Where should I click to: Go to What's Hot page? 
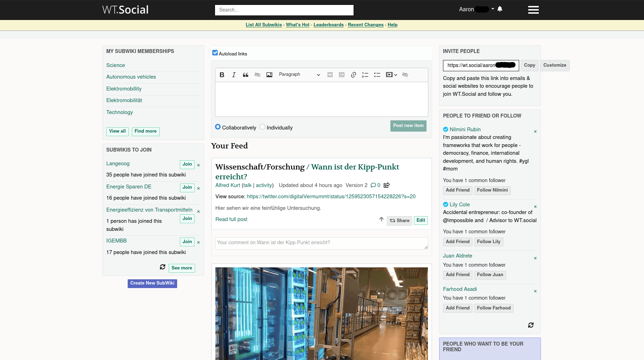tap(297, 25)
